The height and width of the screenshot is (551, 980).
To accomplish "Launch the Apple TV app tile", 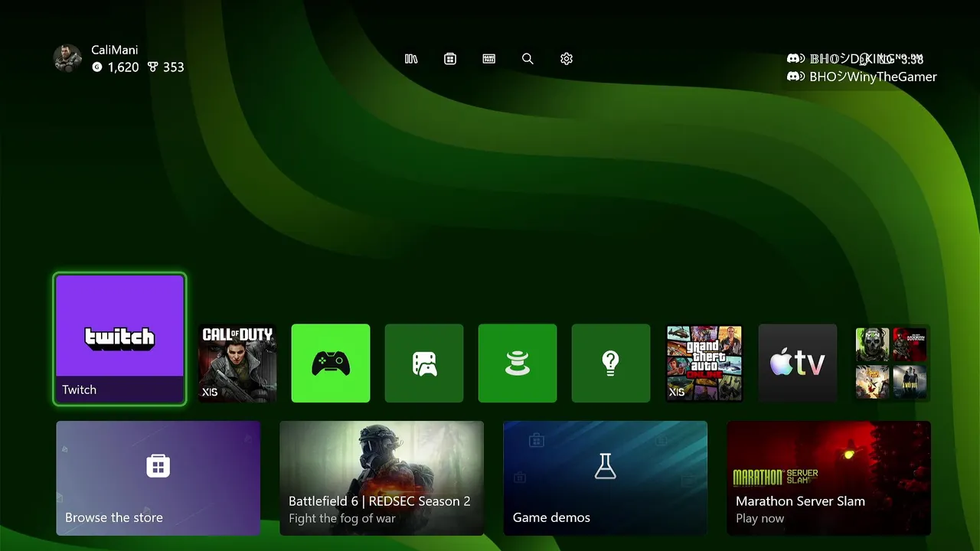I will 798,364.
